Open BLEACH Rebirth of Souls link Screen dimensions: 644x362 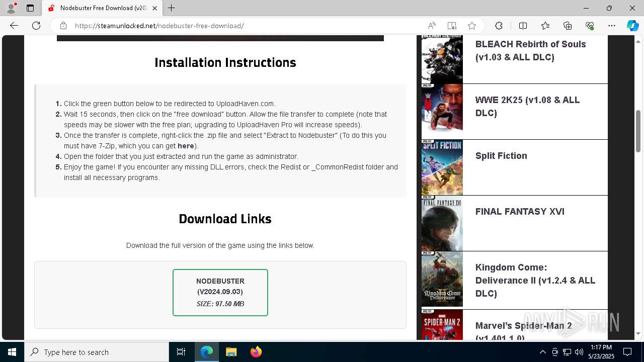pyautogui.click(x=530, y=50)
